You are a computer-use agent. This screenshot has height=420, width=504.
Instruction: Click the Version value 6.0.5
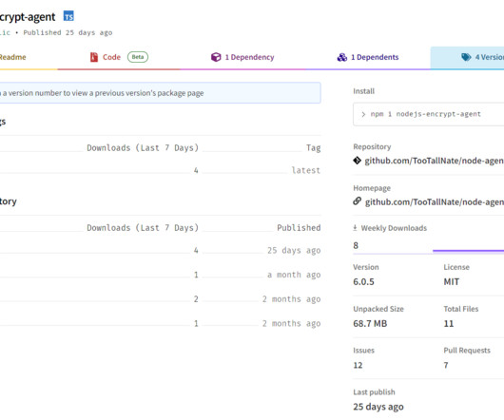(x=363, y=282)
